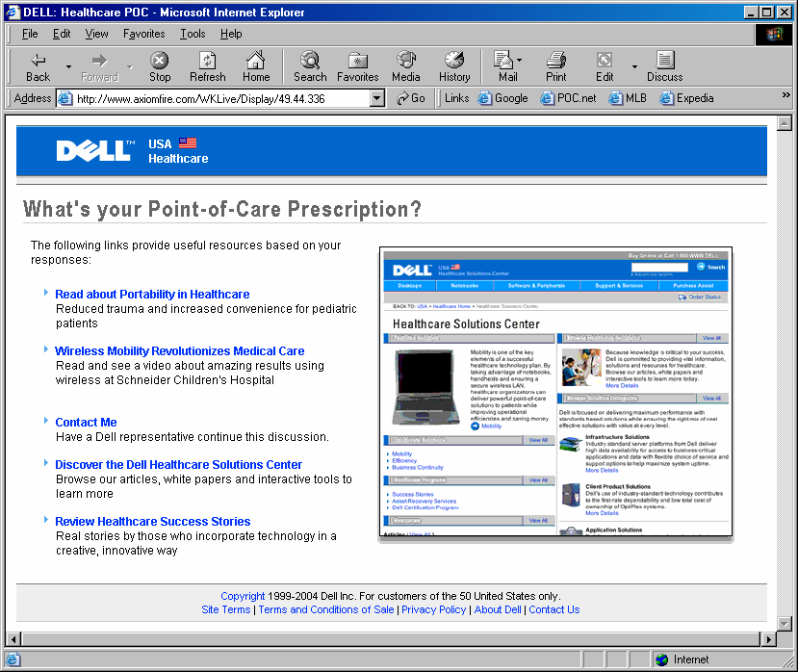Viewport: 798px width, 672px height.
Task: Click the Contact Me link
Action: click(86, 423)
